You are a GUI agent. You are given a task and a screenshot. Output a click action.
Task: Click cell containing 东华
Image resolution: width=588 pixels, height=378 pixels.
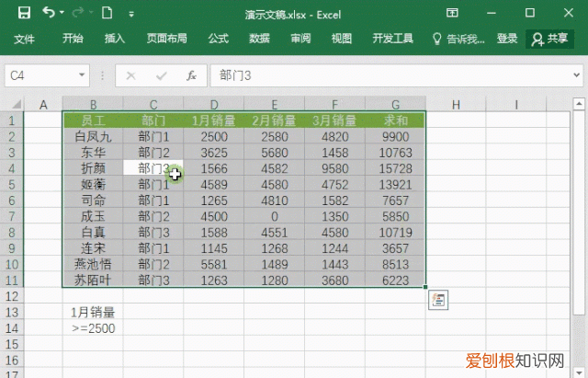click(93, 153)
